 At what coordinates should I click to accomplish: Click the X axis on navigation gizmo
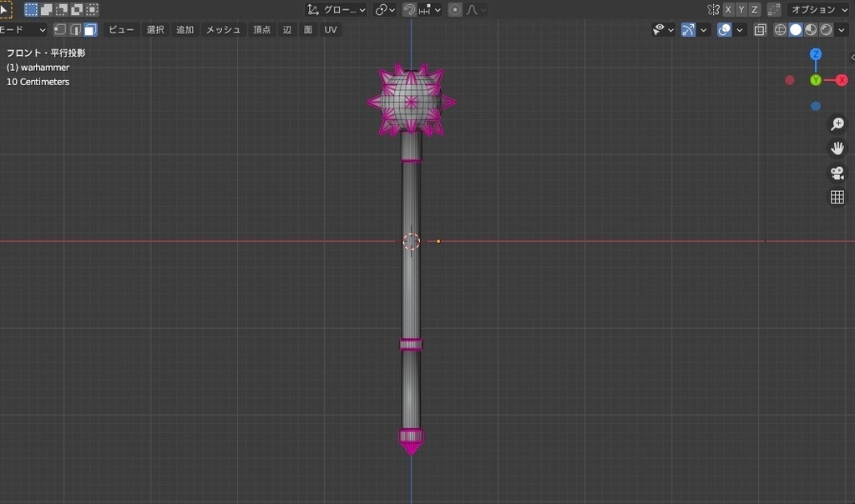click(x=842, y=80)
